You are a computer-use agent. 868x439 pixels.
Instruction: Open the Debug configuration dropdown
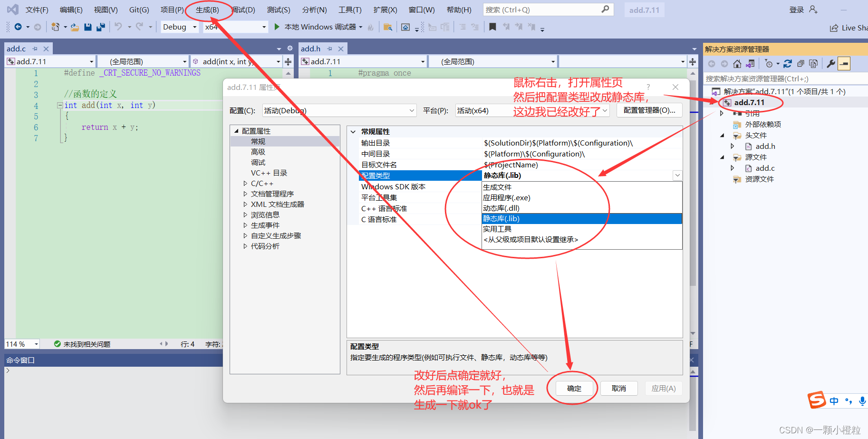coord(180,27)
